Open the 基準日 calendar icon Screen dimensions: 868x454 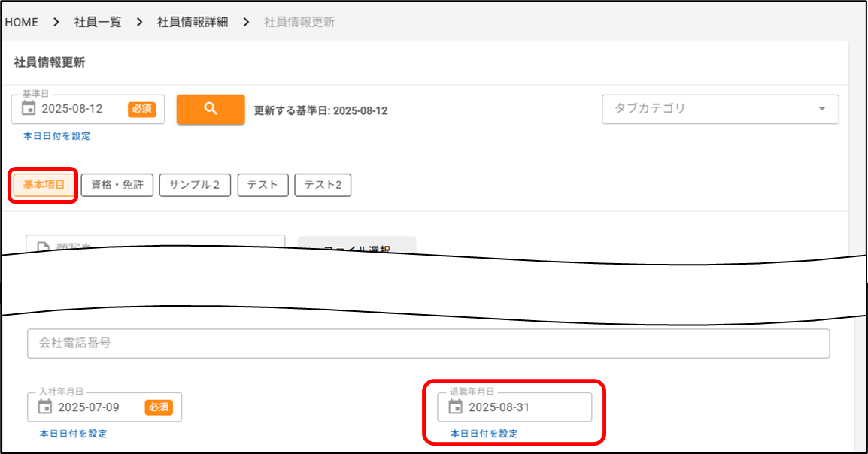click(x=29, y=109)
